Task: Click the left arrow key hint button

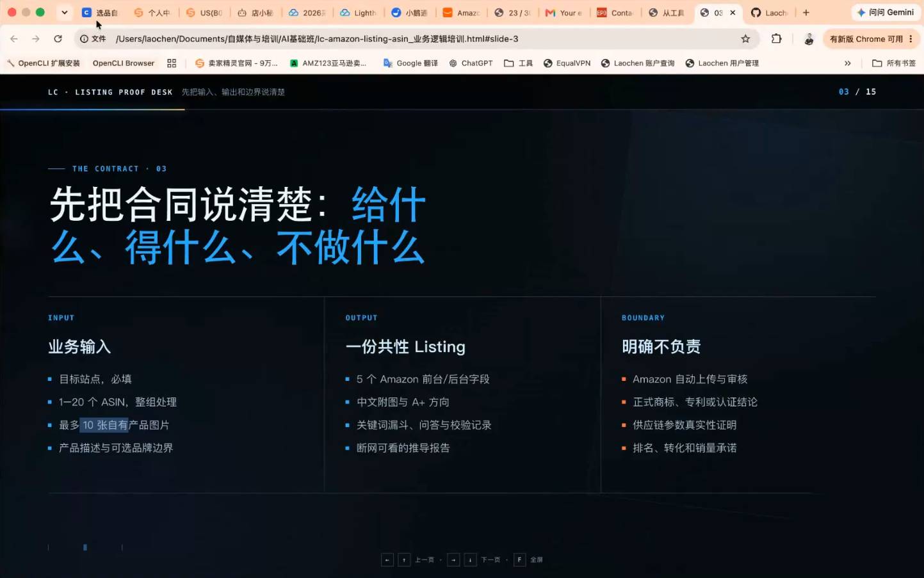Action: tap(387, 560)
